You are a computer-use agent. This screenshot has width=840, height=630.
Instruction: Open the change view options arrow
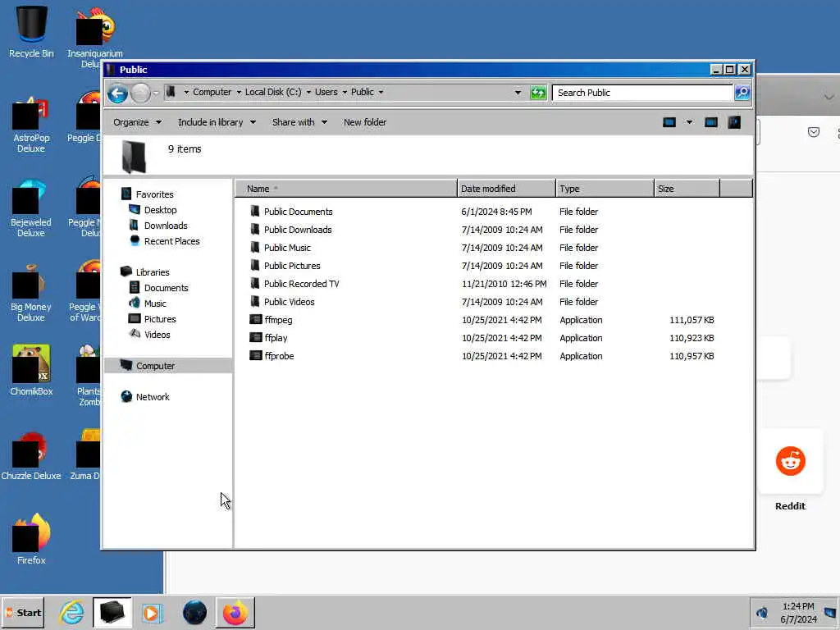(689, 122)
